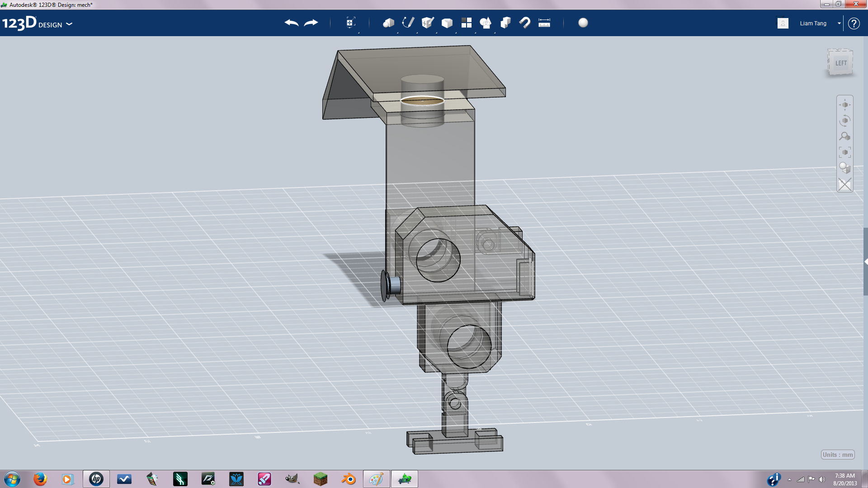
Task: Open the Transform tool
Action: 350,23
